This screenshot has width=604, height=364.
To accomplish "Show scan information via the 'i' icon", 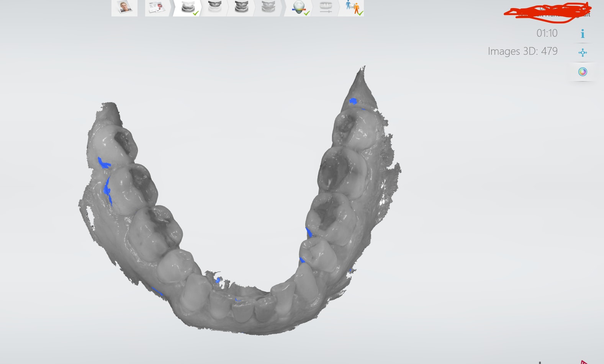I will 583,34.
